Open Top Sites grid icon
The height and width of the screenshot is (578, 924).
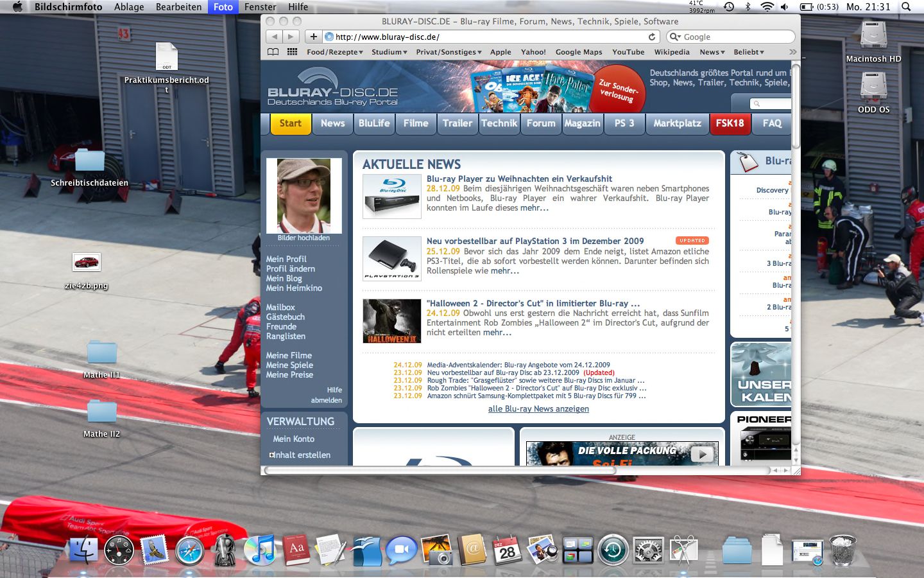[x=292, y=52]
